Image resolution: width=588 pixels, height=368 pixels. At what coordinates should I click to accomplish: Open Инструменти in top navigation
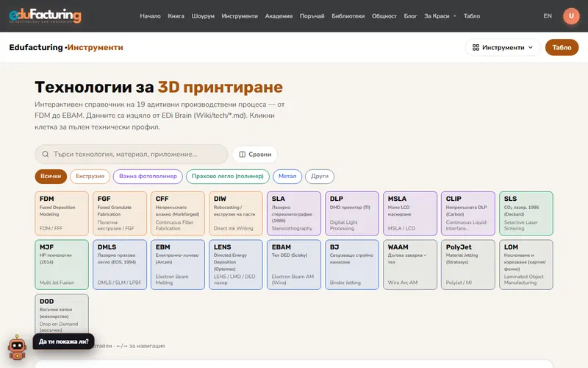click(x=240, y=16)
